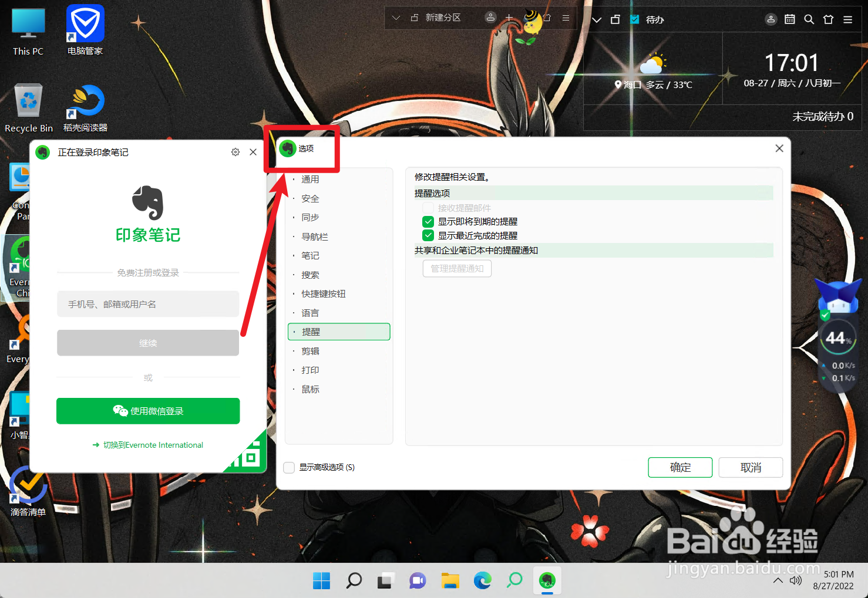Close the 选项 dialog
This screenshot has height=598, width=868.
[779, 148]
